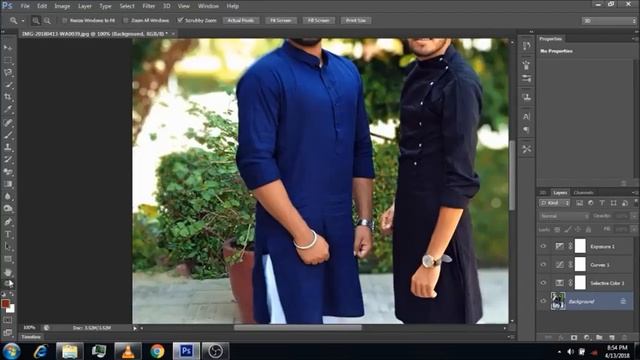Image resolution: width=640 pixels, height=360 pixels.
Task: Open the Filter menu
Action: click(149, 6)
